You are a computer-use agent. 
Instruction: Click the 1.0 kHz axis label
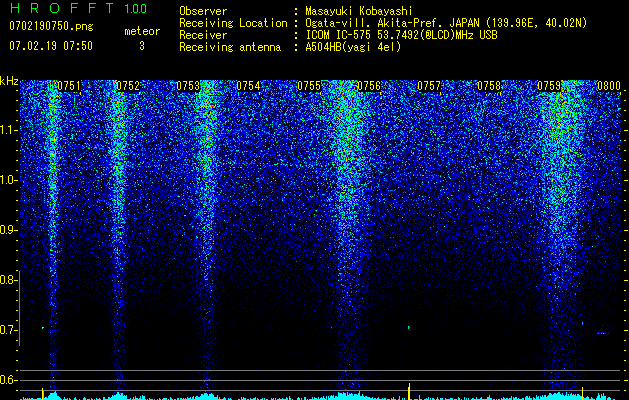(9, 180)
